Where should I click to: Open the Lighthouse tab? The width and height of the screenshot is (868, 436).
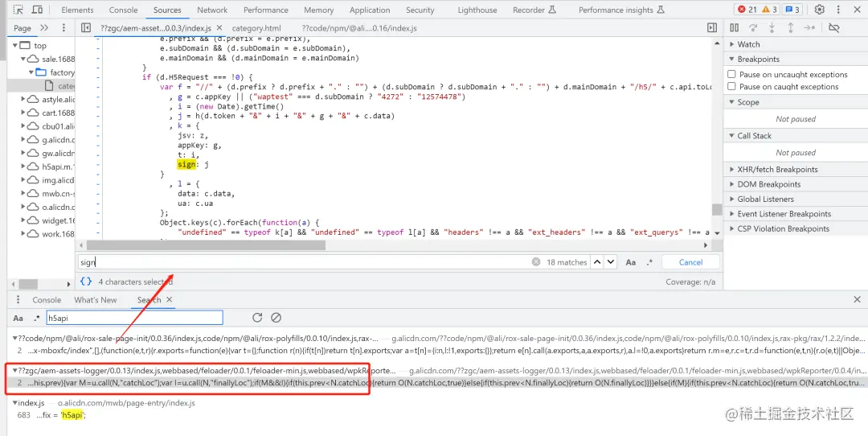[x=477, y=10]
